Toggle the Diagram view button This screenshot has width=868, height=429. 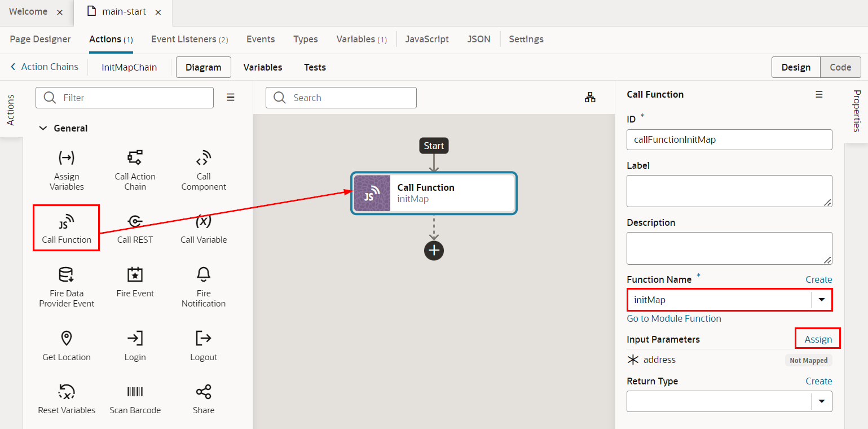coord(203,67)
